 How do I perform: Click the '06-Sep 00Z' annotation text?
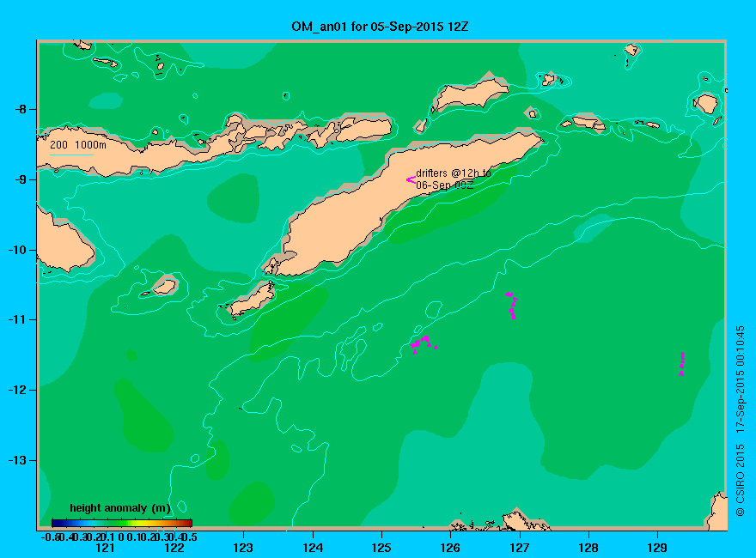click(445, 185)
